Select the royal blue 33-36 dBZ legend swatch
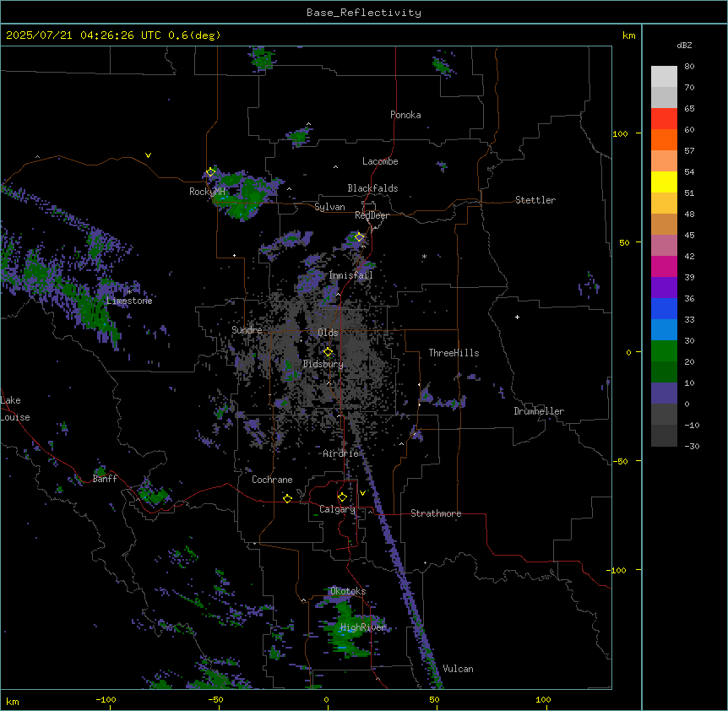Viewport: 728px width, 711px height. 664,308
